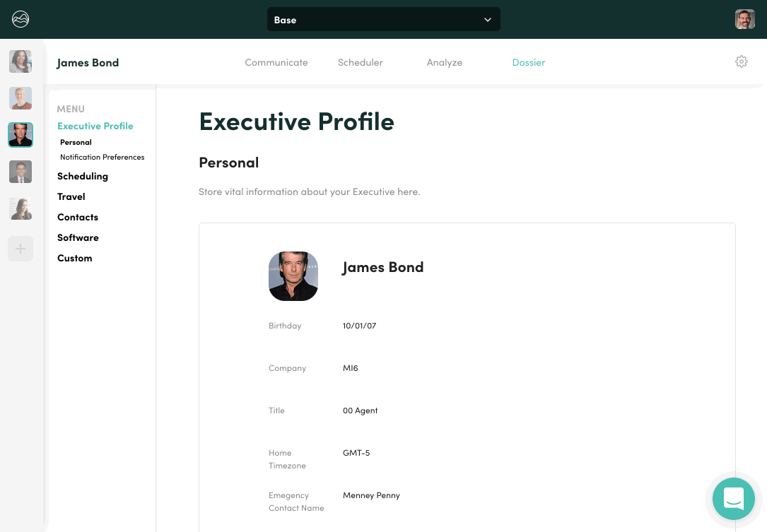The height and width of the screenshot is (532, 767).
Task: Open the Travel menu section
Action: [x=71, y=196]
